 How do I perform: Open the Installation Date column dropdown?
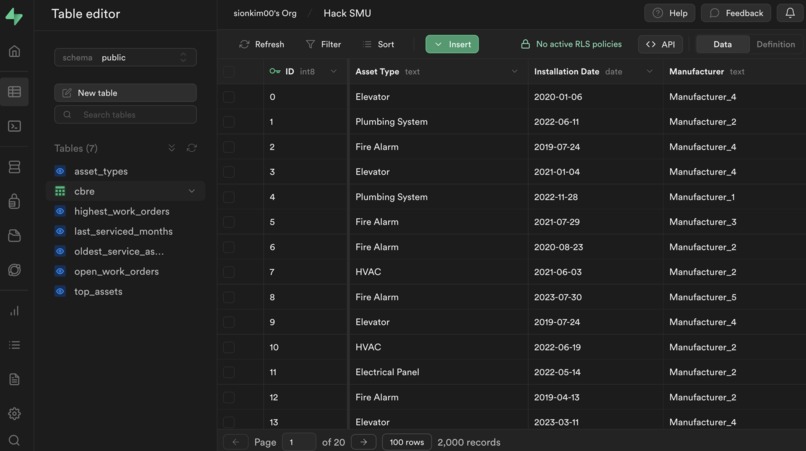pos(650,71)
